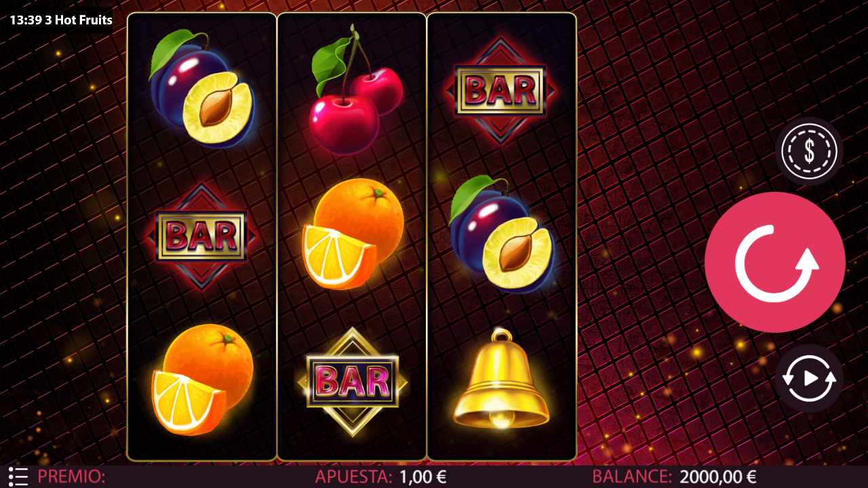Click the 13:39 clock display
Image resolution: width=868 pixels, height=488 pixels.
point(25,20)
